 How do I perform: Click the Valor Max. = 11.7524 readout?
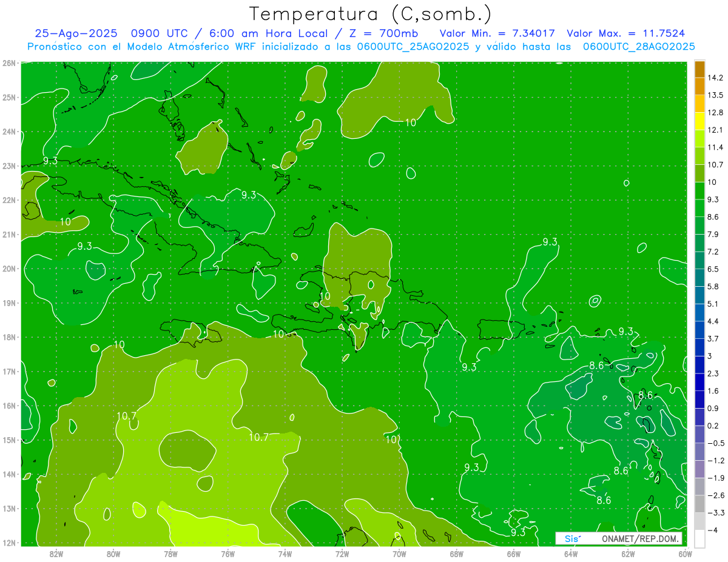point(626,33)
